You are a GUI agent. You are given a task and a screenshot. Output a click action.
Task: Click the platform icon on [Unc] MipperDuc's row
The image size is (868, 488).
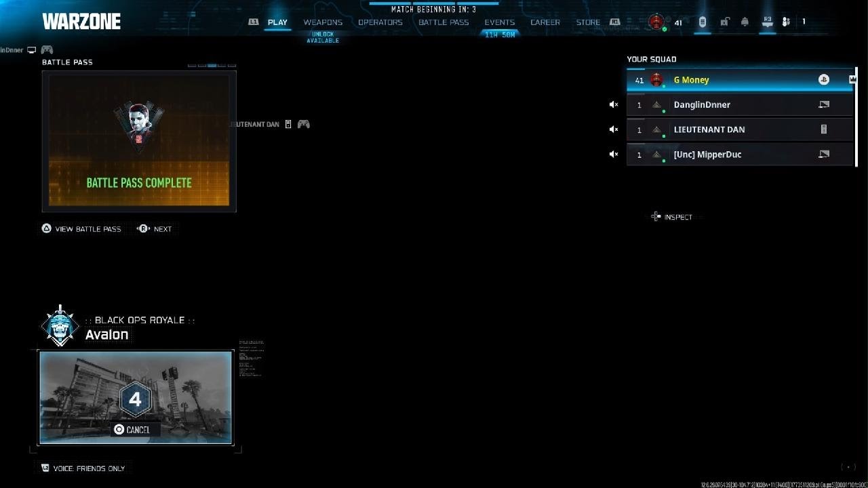[824, 155]
